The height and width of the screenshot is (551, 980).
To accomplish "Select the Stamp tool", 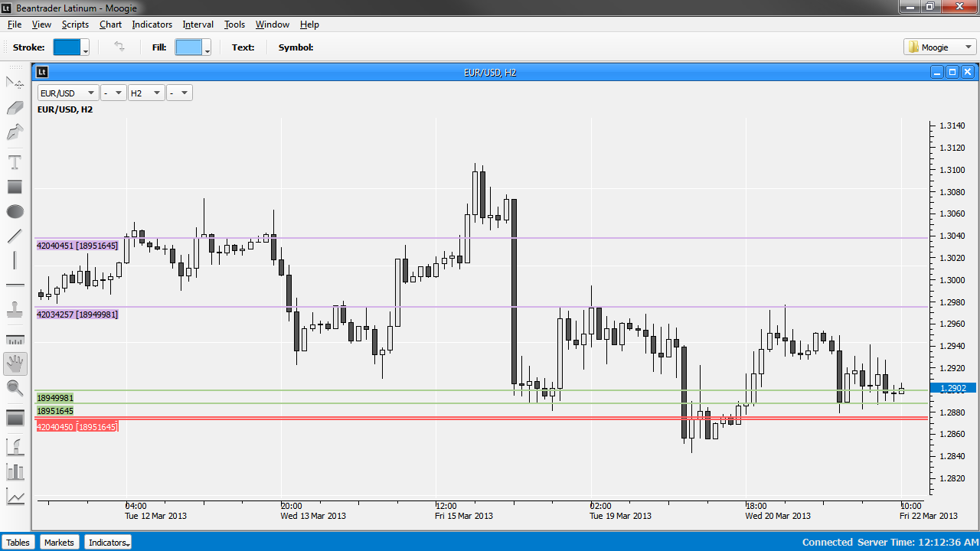I will (x=15, y=310).
